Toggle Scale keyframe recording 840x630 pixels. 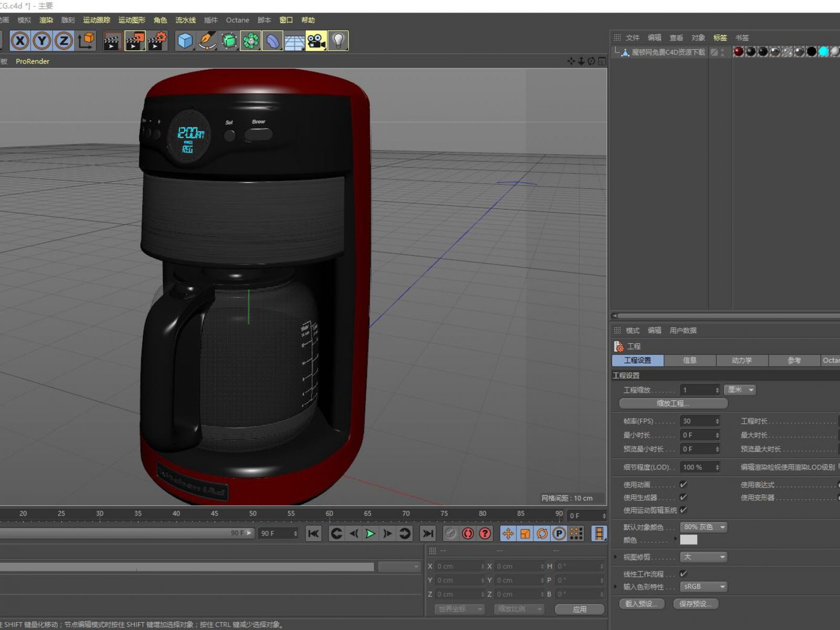pos(525,533)
